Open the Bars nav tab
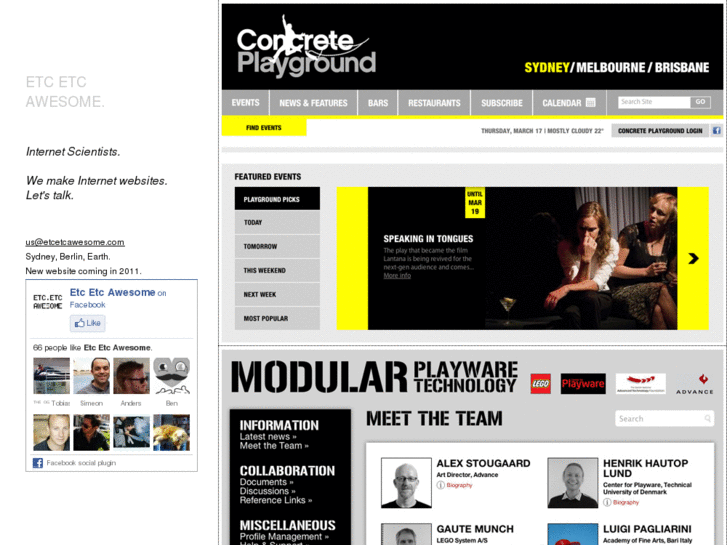This screenshot has height=545, width=727. point(378,103)
